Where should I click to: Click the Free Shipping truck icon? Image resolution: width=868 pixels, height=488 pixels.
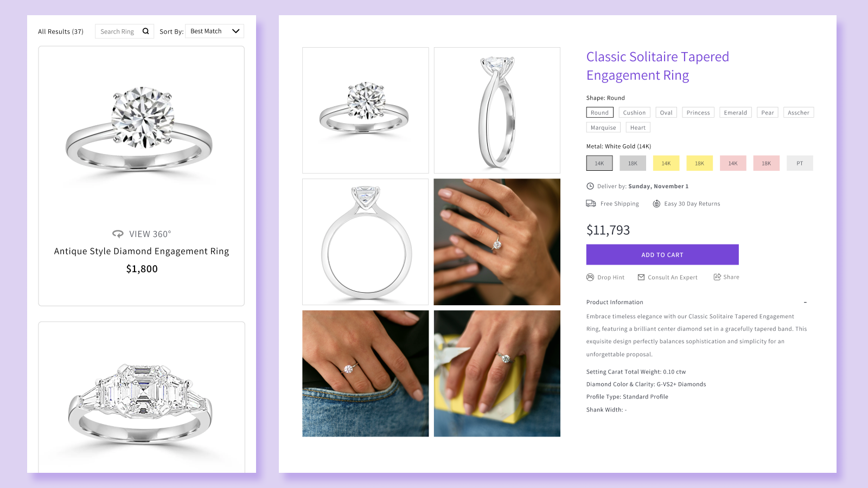pos(591,203)
